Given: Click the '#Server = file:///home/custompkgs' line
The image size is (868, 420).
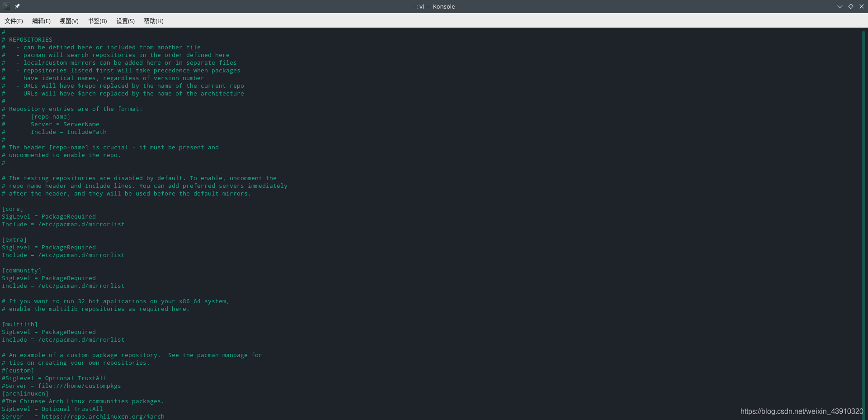Looking at the screenshot, I should coord(61,386).
